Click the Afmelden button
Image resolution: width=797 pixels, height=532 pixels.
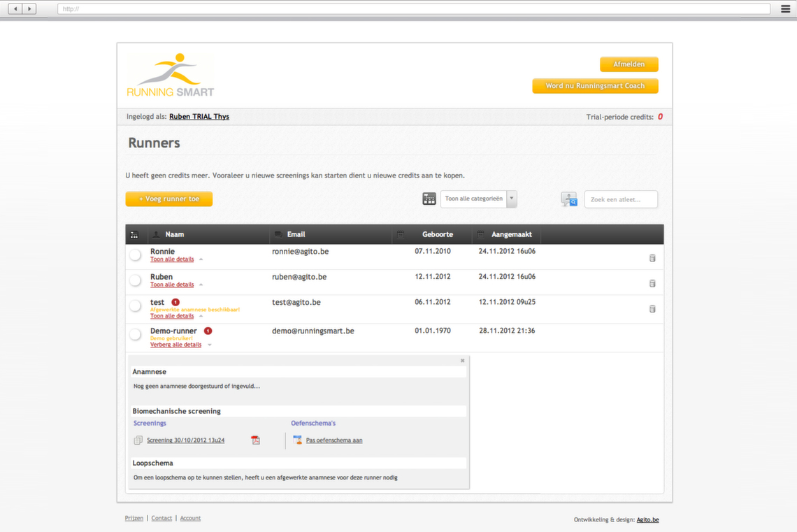629,64
